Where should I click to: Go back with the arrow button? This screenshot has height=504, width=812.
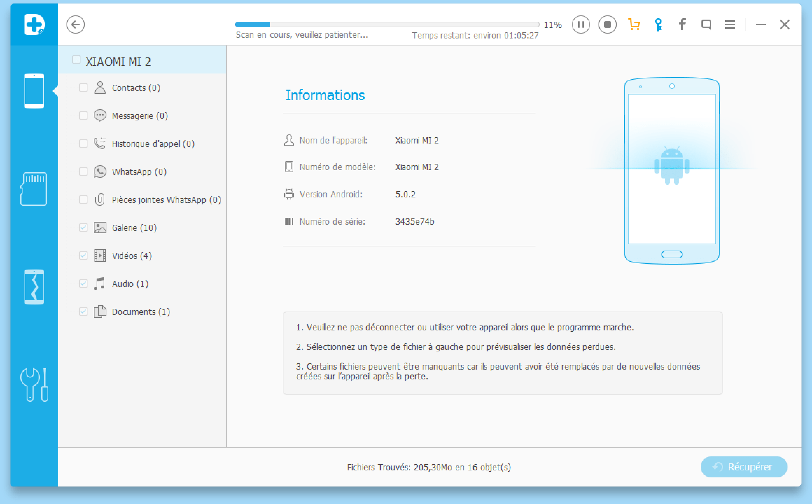point(76,24)
